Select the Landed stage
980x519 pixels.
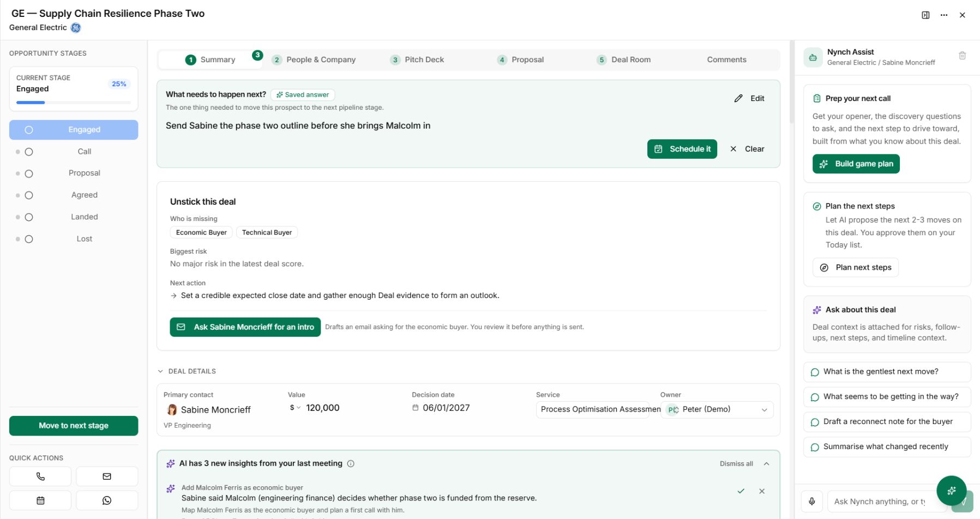click(74, 217)
